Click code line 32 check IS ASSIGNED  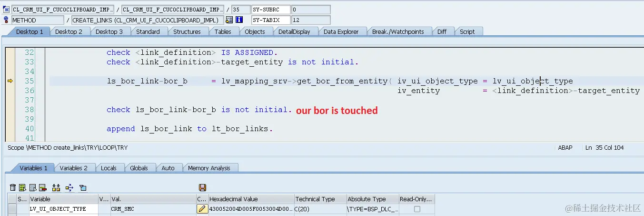tap(192, 52)
